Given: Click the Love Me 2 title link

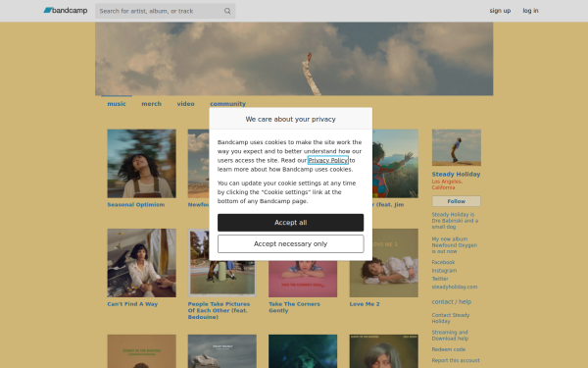Looking at the screenshot, I should click(365, 304).
